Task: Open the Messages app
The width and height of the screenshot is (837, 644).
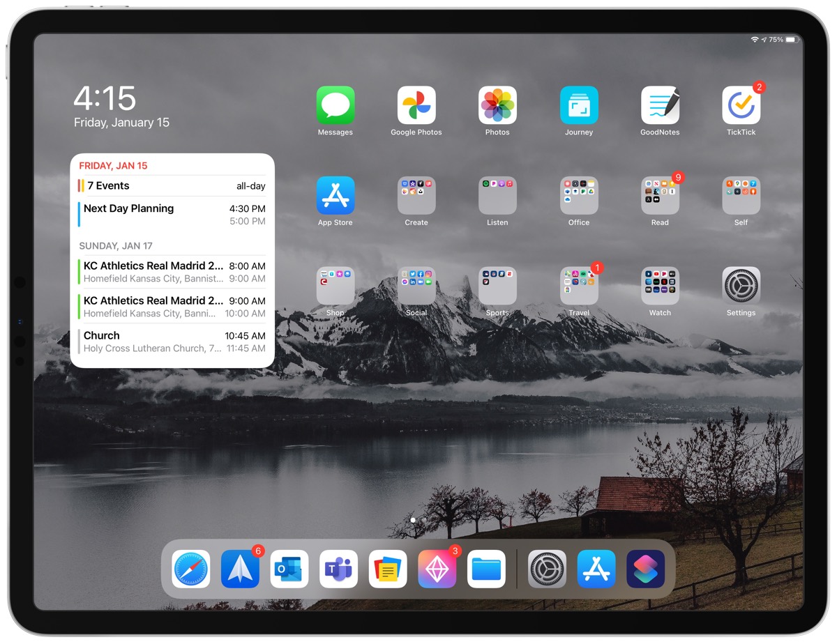Action: (x=335, y=105)
